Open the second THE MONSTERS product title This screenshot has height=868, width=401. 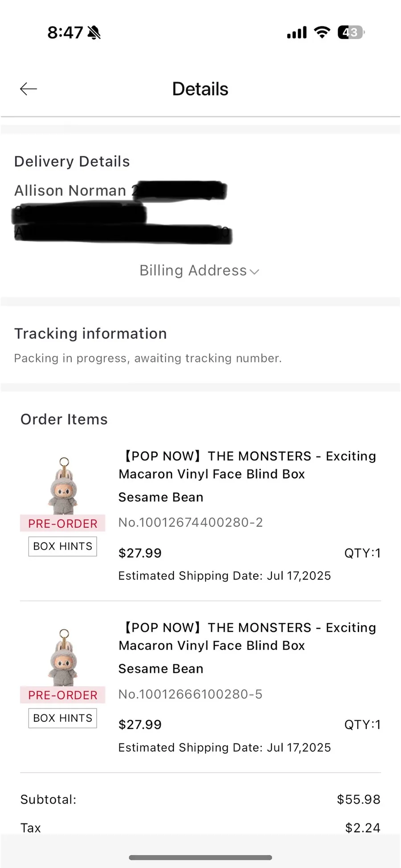click(x=248, y=637)
